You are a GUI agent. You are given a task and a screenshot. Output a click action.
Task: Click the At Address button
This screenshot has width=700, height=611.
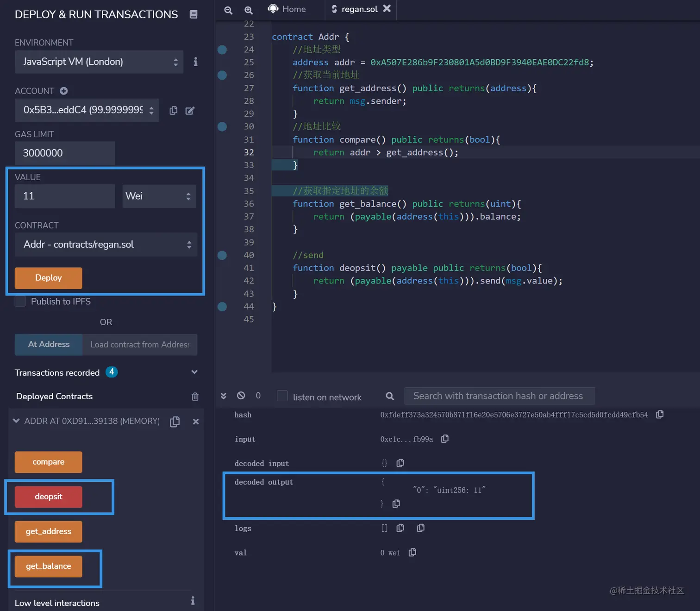click(49, 345)
